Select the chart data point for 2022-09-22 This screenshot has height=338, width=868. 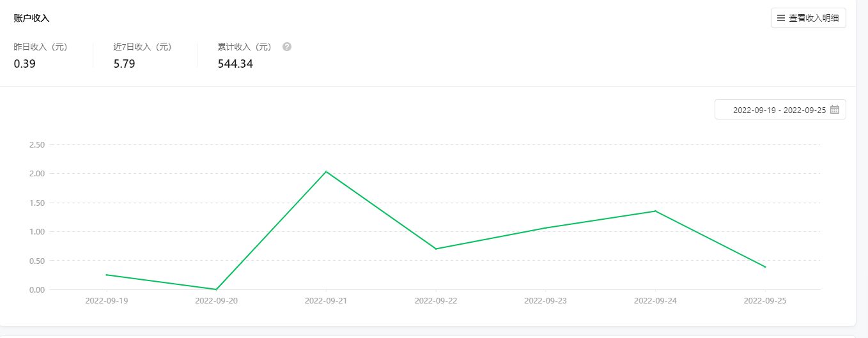[x=436, y=249]
